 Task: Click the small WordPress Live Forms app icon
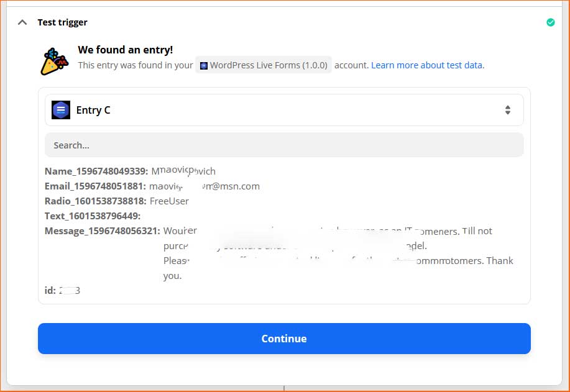pos(204,66)
